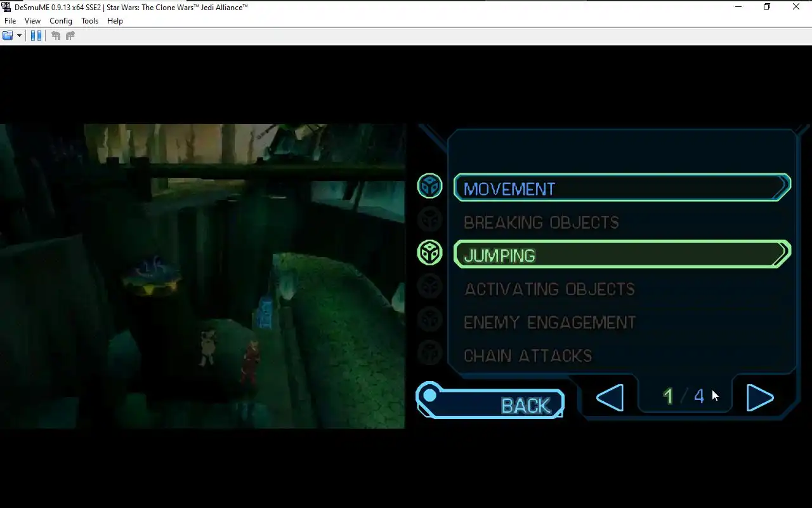
Task: Click the dimmed cube icon beside BREAKING OBJECTS
Action: click(x=429, y=220)
